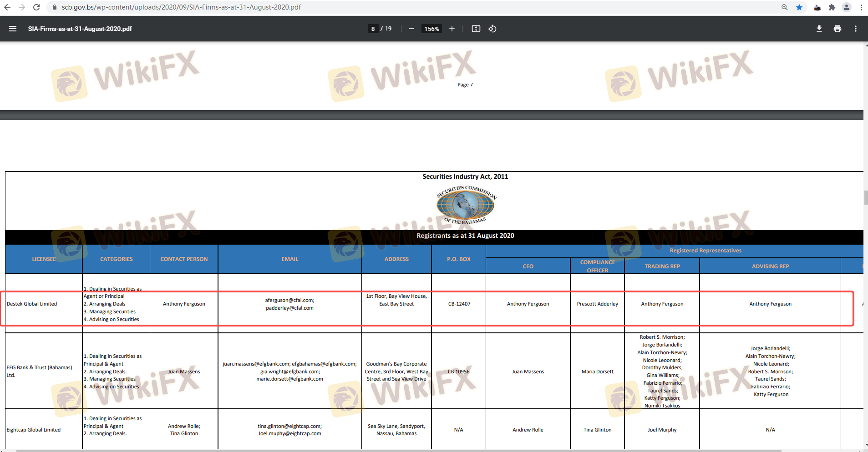868x452 pixels.
Task: Click the address bar zoom magnifier icon
Action: coord(785,7)
